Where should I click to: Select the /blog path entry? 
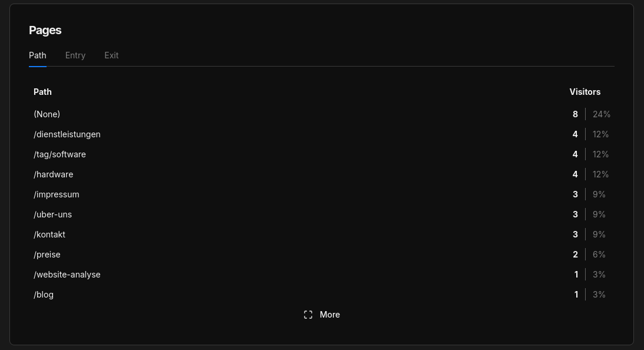tap(44, 295)
